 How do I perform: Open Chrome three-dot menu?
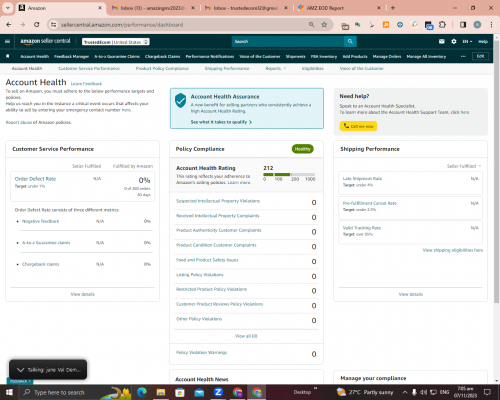pos(491,25)
